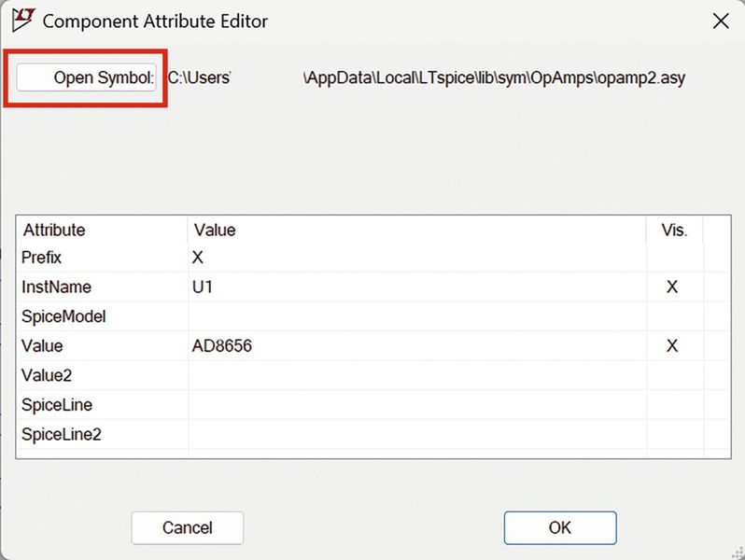The width and height of the screenshot is (745, 560).
Task: Edit the Value field AD8656
Action: (417, 345)
